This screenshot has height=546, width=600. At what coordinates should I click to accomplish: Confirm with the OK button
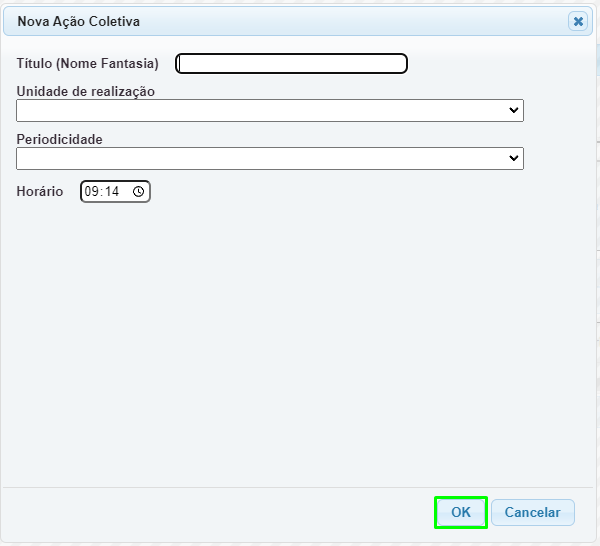tap(461, 512)
